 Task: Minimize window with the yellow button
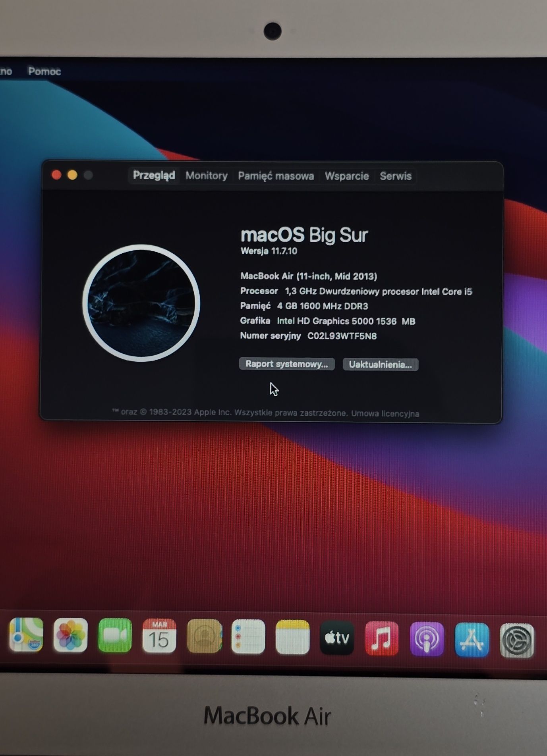coord(72,175)
